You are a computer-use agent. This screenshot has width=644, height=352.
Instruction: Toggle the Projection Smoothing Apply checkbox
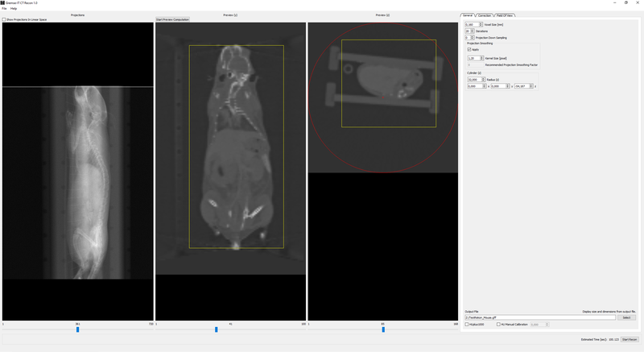tap(469, 49)
